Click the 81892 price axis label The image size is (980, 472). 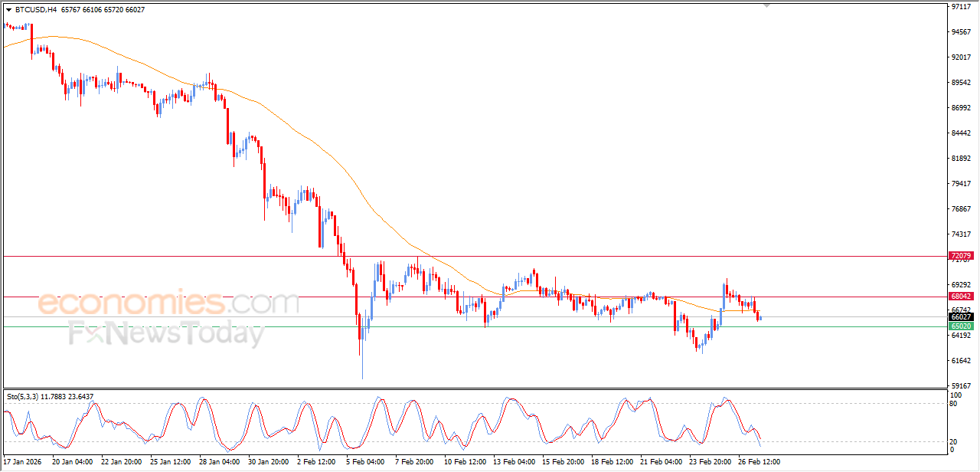coord(962,159)
